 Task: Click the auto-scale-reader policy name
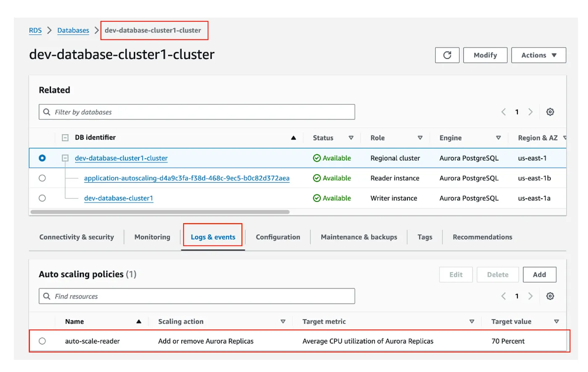[92, 341]
